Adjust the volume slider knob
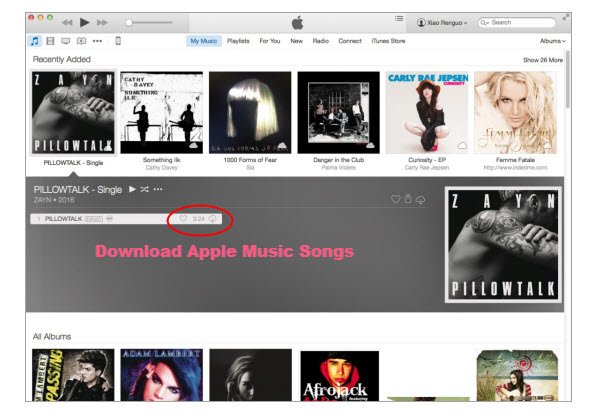The width and height of the screenshot is (600, 415). pyautogui.click(x=129, y=23)
